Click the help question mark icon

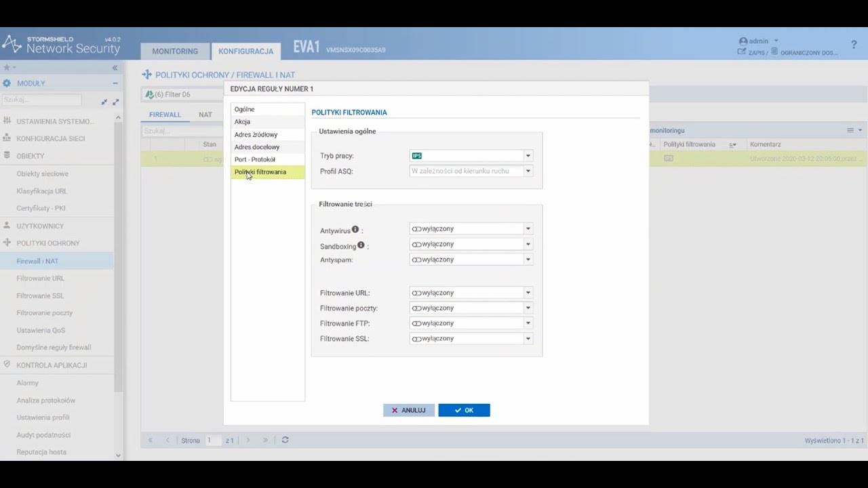pyautogui.click(x=854, y=45)
